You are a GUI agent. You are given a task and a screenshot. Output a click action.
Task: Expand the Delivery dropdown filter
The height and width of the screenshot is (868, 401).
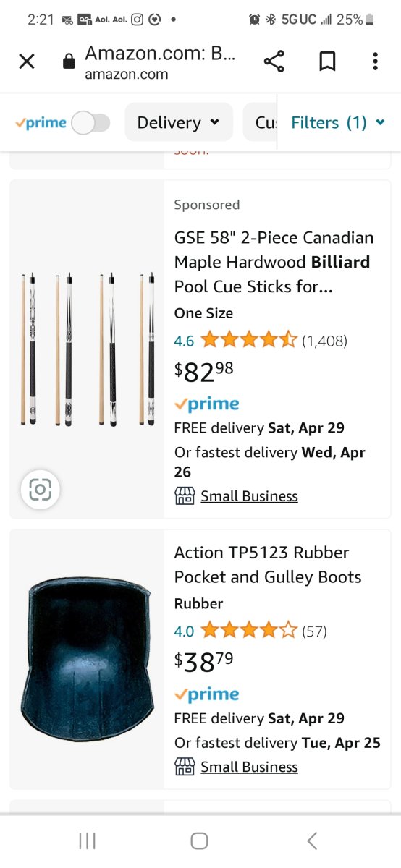(179, 122)
